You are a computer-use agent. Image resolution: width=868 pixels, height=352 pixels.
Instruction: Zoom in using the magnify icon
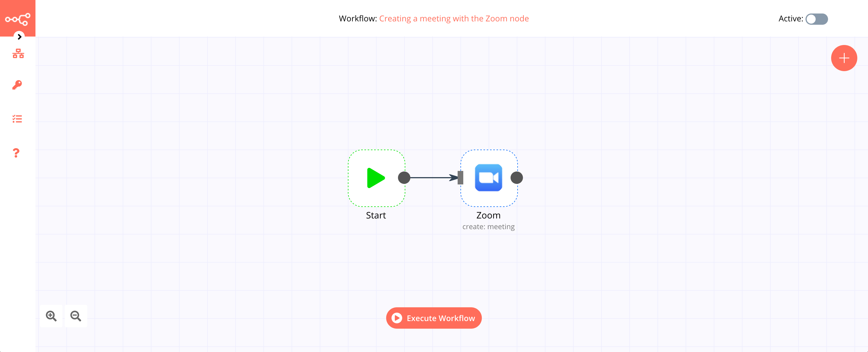(x=50, y=315)
